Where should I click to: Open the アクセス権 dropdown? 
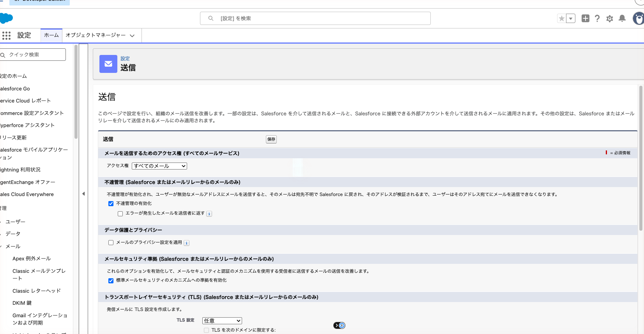[159, 166]
